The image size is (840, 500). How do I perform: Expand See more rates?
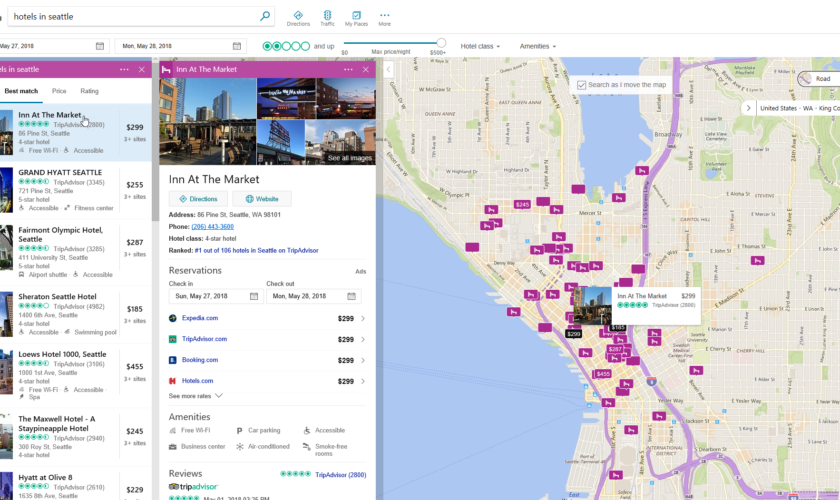point(196,396)
